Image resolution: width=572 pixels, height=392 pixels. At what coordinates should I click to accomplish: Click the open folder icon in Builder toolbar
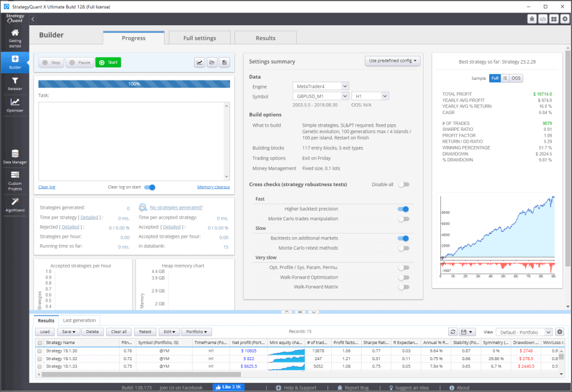[212, 62]
